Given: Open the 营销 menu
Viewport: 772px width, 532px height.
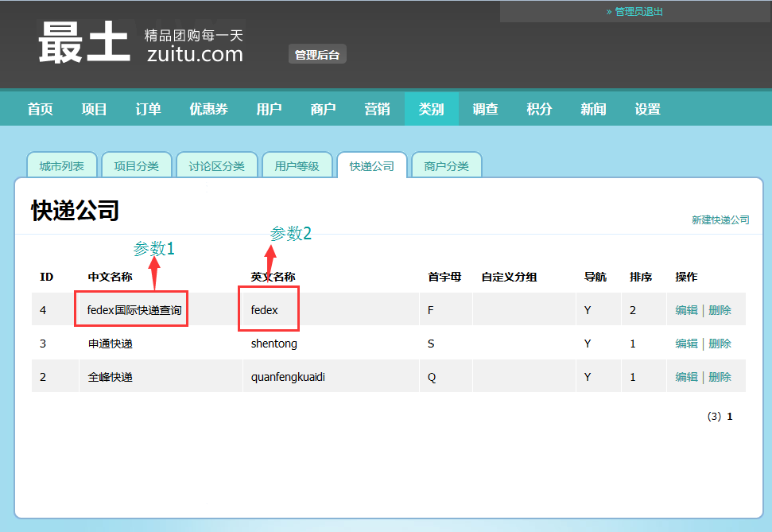Looking at the screenshot, I should pyautogui.click(x=377, y=109).
